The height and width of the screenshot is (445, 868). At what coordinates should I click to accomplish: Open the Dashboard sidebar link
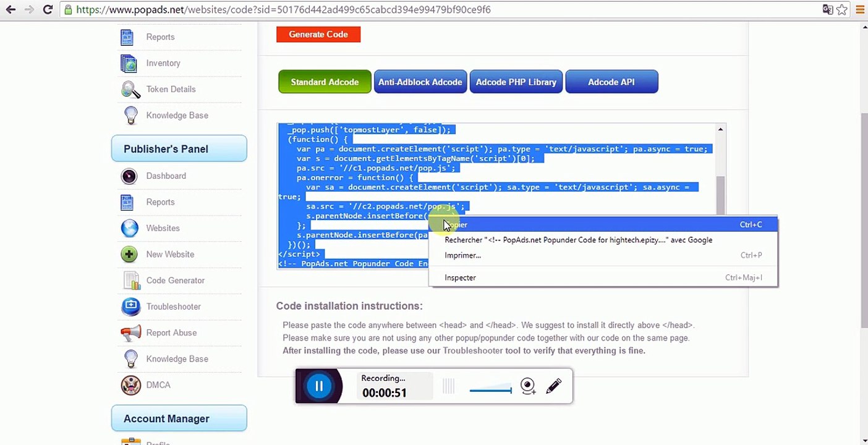[166, 176]
